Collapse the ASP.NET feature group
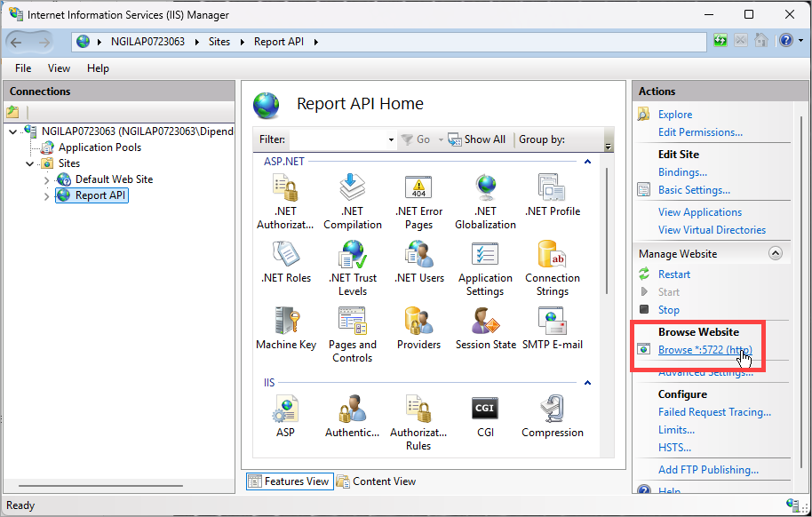Image resolution: width=812 pixels, height=517 pixels. (x=587, y=162)
